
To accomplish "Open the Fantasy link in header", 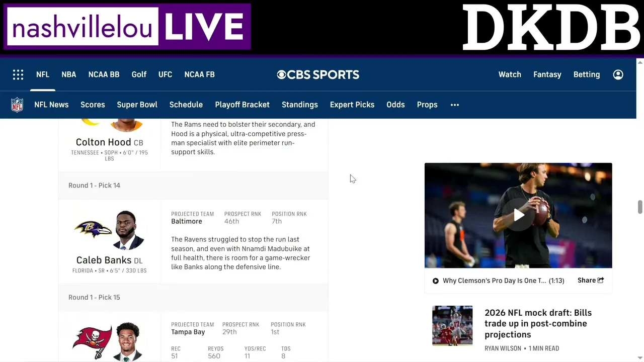I will 547,74.
